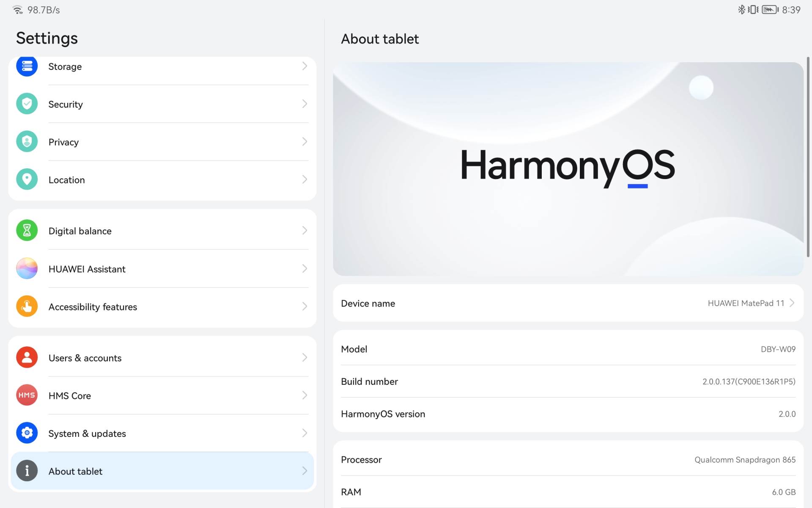Click the chevron next to Location

[x=304, y=179]
